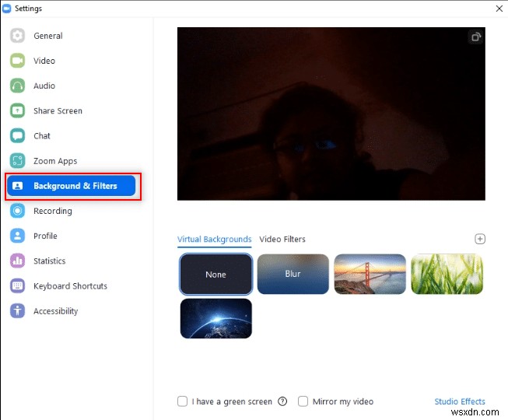This screenshot has height=420, width=508.
Task: Click the Audio headphones icon
Action: pos(17,86)
